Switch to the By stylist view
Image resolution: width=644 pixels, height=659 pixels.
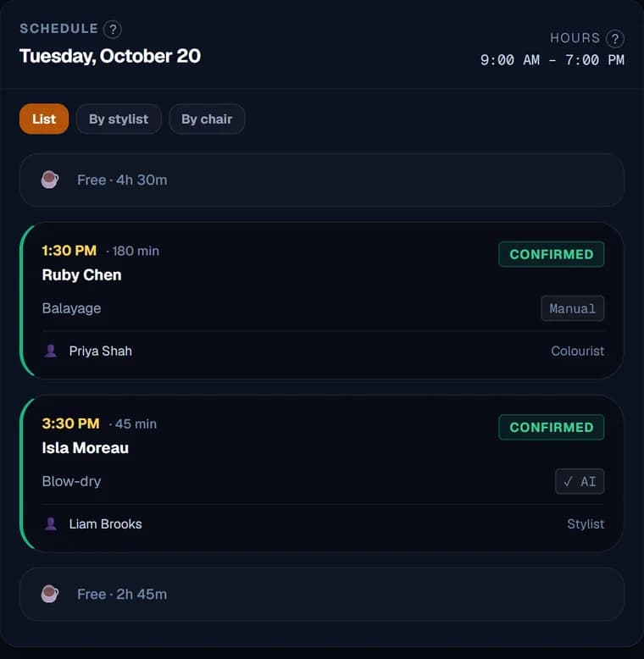(119, 119)
